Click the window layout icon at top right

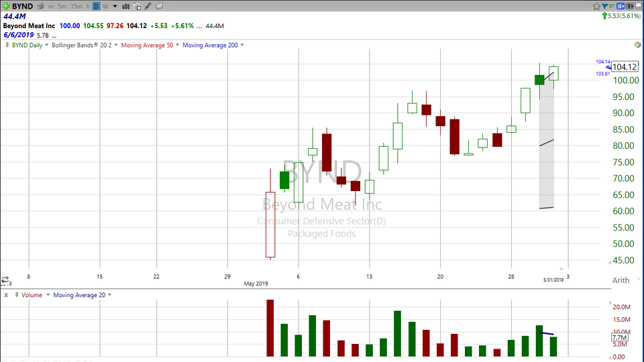pos(639,6)
